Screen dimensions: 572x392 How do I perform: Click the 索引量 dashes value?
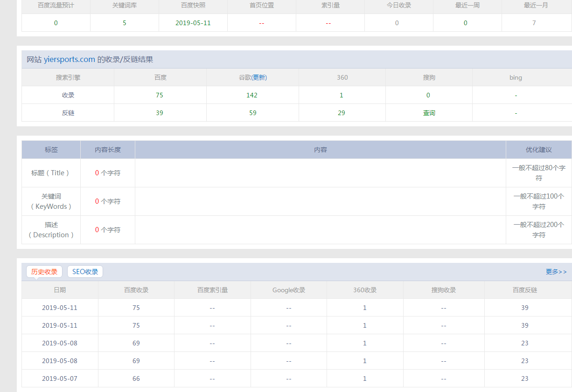(x=328, y=23)
